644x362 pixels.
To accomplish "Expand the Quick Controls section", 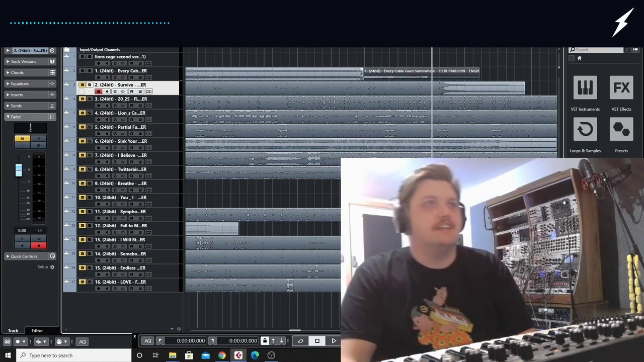I will pyautogui.click(x=8, y=256).
